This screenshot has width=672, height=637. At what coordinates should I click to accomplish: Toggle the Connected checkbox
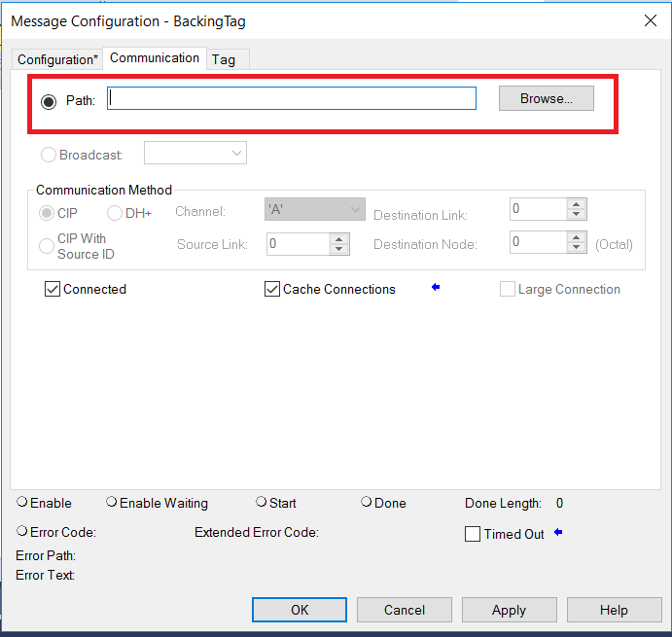[53, 290]
